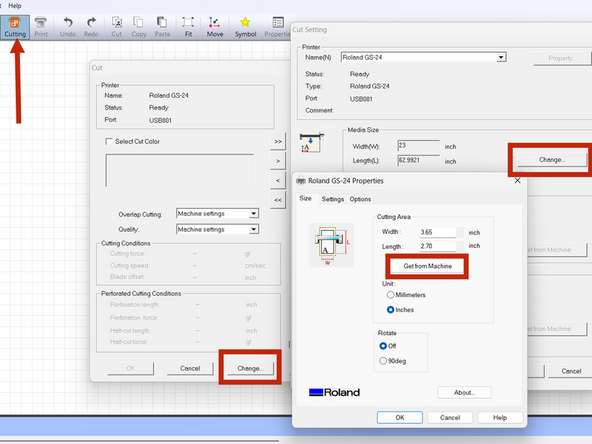Enable the Select Cut Color checkbox
The height and width of the screenshot is (444, 592).
point(109,142)
